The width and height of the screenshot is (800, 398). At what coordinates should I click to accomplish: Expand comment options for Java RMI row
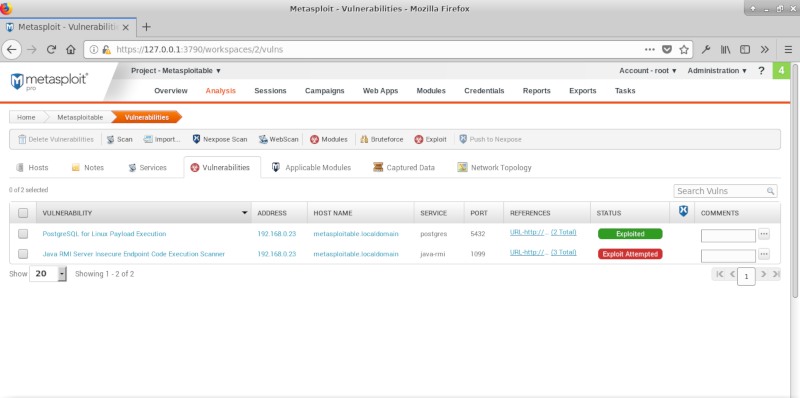[x=763, y=254]
